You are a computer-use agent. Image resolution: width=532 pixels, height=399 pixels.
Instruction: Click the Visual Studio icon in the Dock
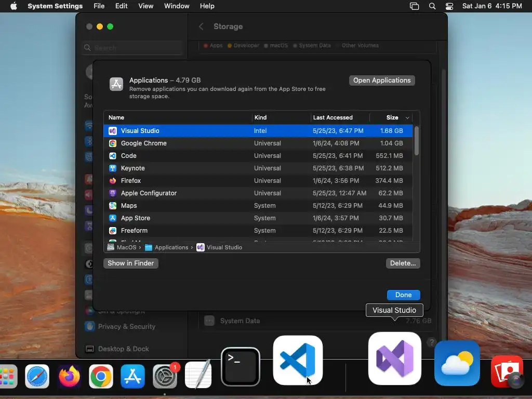[x=395, y=358]
